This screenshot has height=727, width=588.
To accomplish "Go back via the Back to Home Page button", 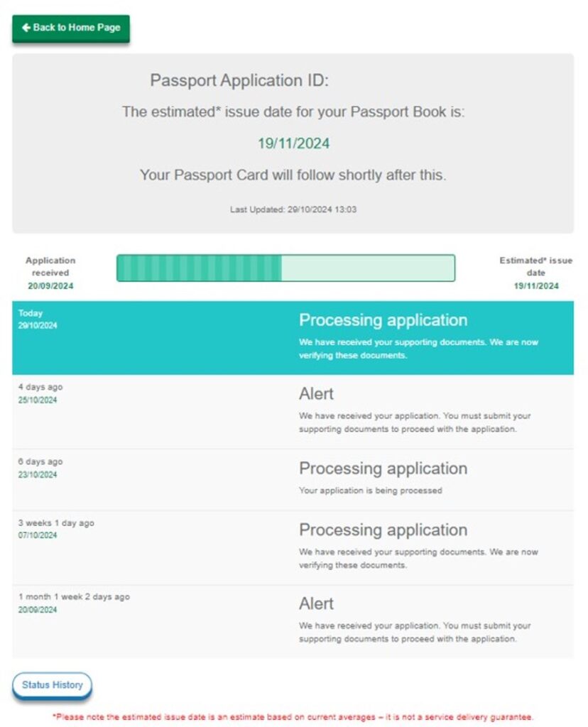I will coord(71,28).
